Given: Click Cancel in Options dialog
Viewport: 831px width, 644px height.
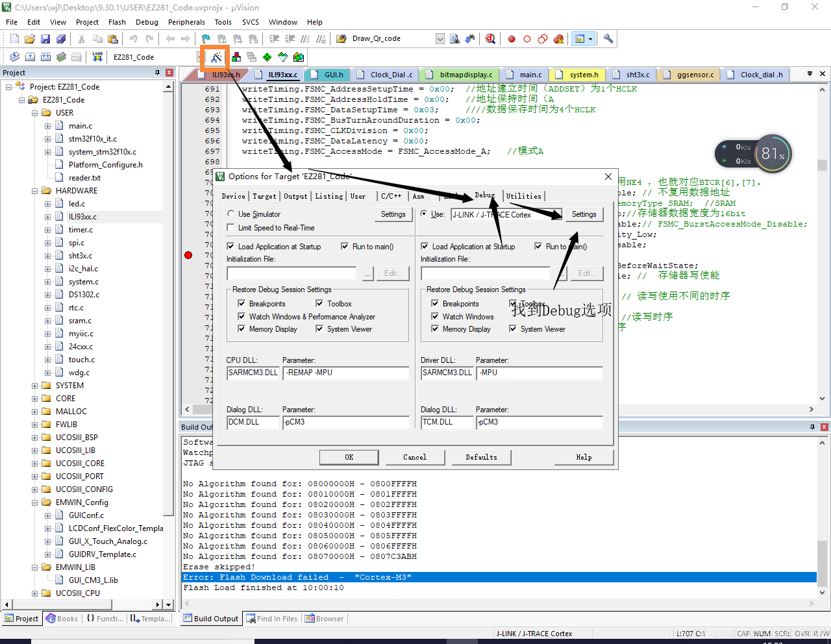Looking at the screenshot, I should (x=415, y=458).
